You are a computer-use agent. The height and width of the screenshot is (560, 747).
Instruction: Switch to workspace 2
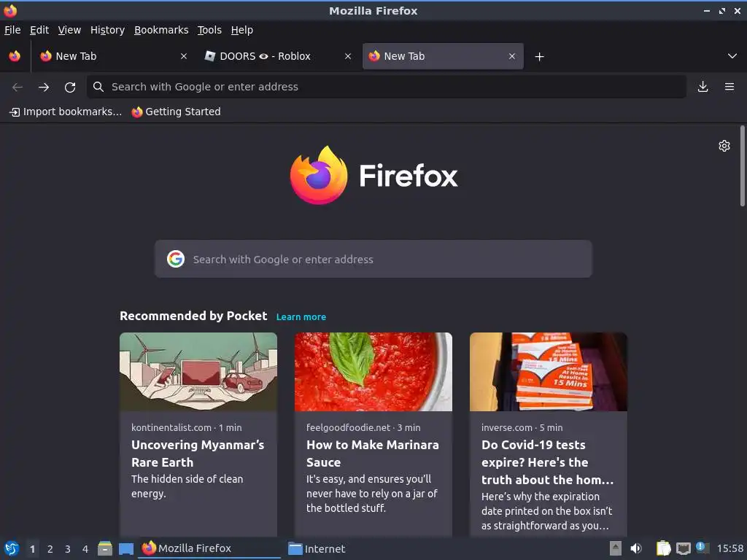(50, 549)
